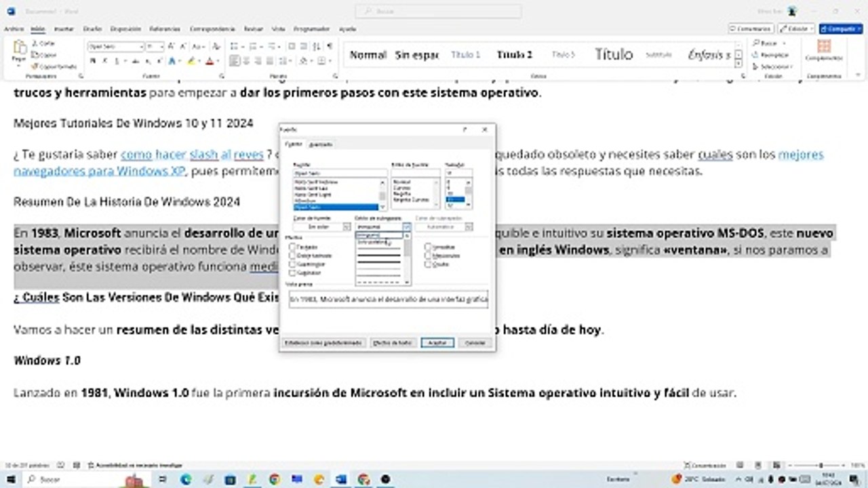The image size is (868, 488).
Task: Click the Efectos de texto button
Action: pos(393,343)
